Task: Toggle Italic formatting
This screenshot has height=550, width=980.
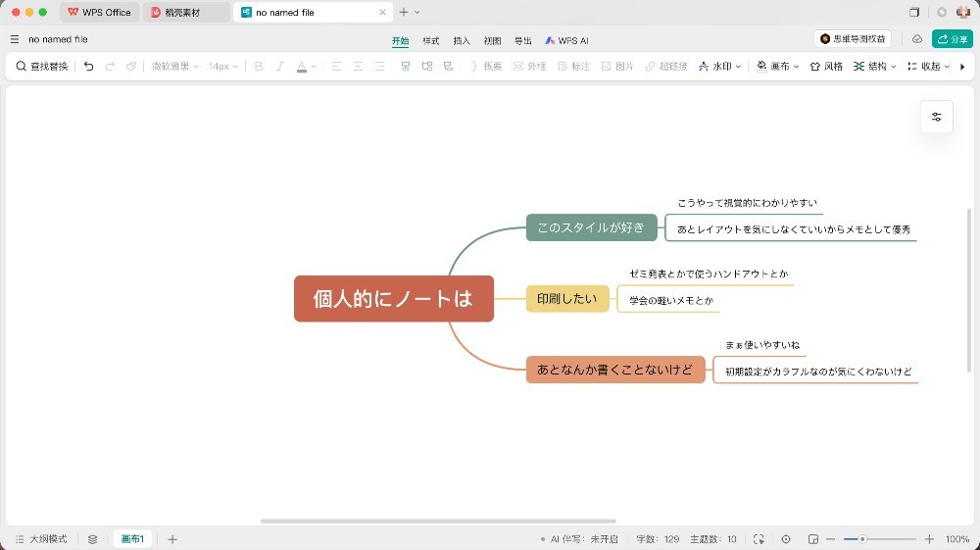Action: (279, 67)
